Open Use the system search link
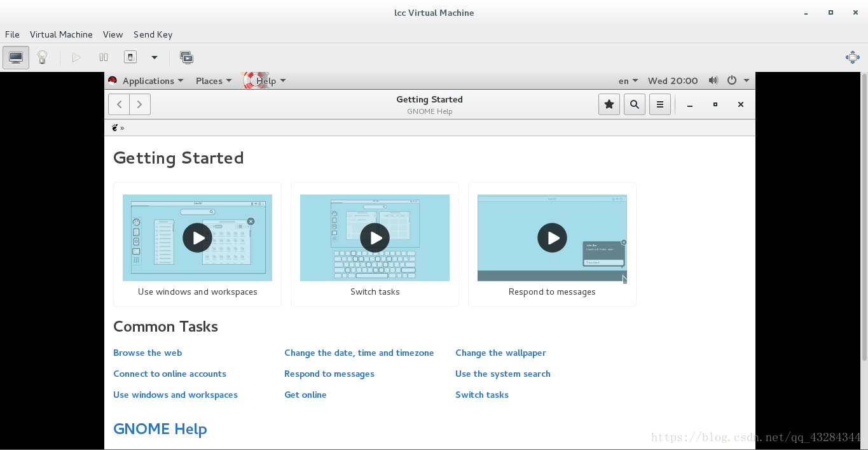The image size is (868, 450). pos(503,374)
